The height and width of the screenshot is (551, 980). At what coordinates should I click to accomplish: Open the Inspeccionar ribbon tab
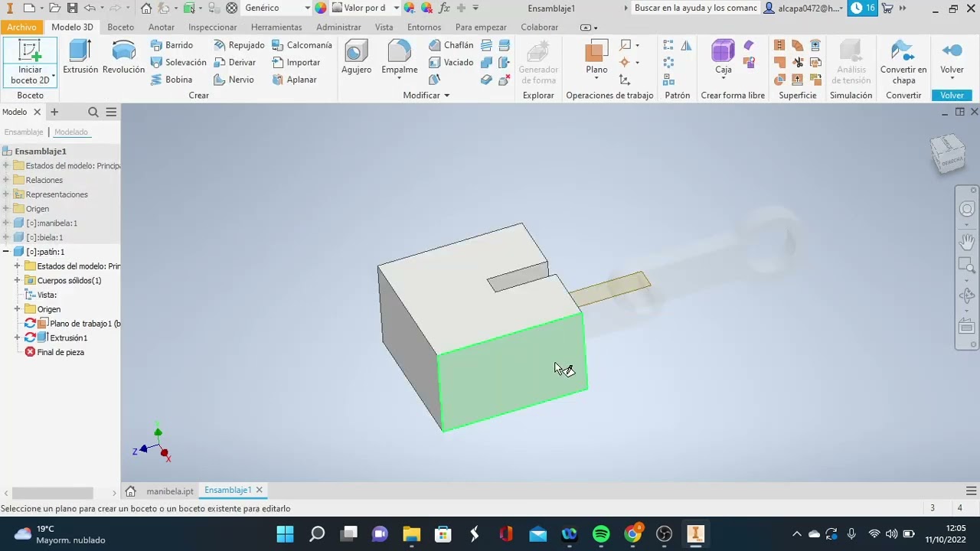point(213,27)
